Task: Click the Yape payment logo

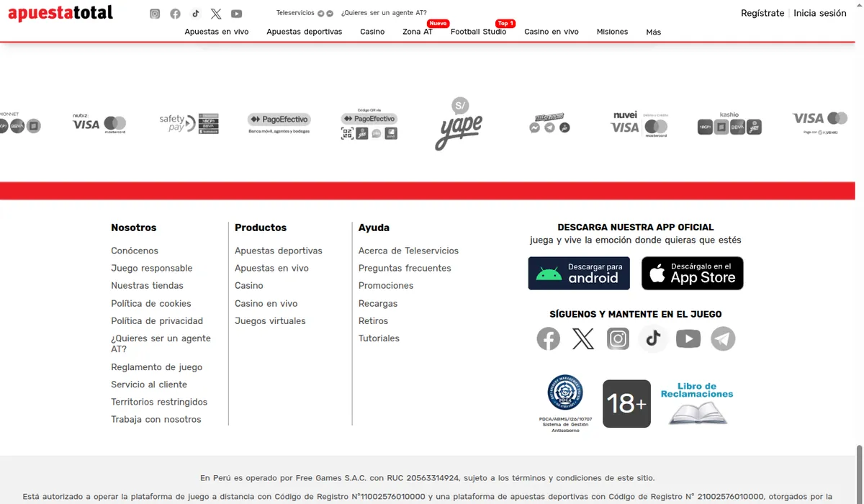Action: pyautogui.click(x=459, y=124)
